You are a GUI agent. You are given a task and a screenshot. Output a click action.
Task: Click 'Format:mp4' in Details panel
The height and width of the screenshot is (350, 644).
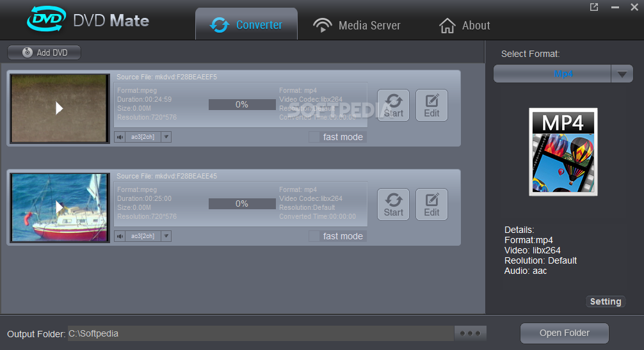point(529,240)
